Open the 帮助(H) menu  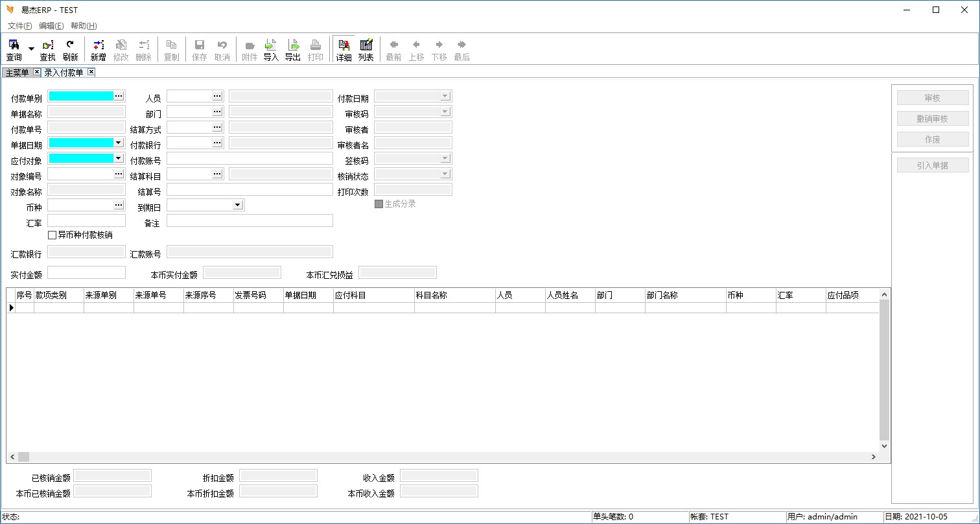click(x=84, y=26)
